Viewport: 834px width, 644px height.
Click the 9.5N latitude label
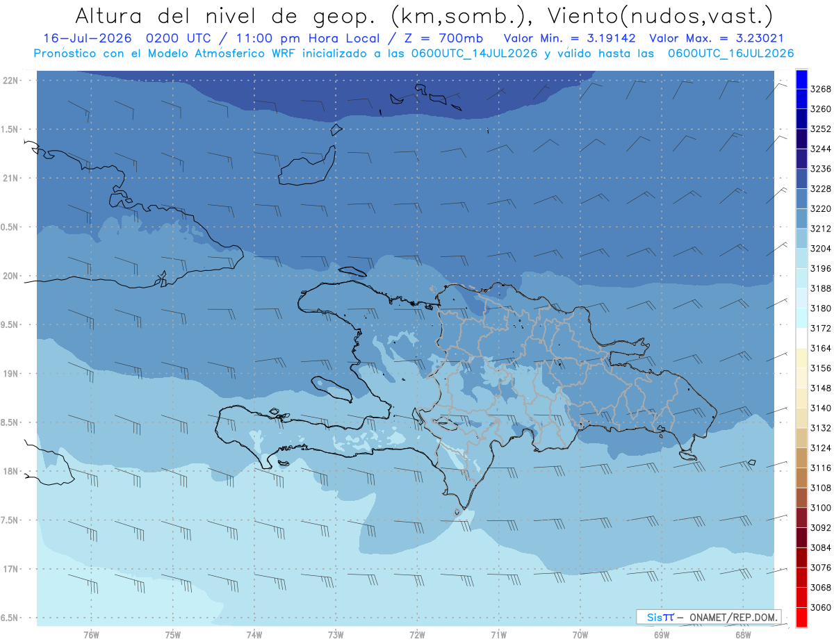[10, 325]
